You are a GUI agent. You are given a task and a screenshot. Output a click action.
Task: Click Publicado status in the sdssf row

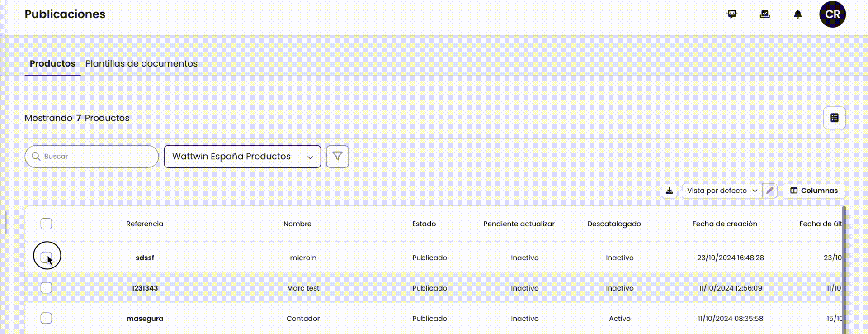click(x=429, y=258)
